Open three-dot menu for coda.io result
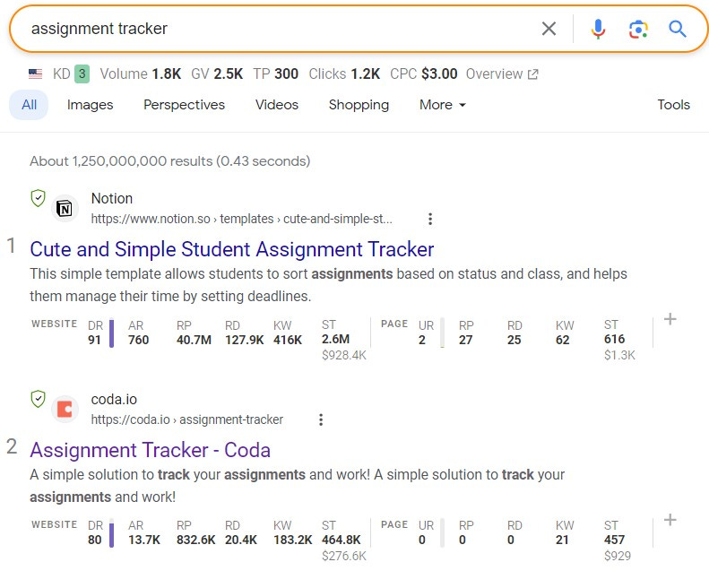709x588 pixels. tap(321, 419)
